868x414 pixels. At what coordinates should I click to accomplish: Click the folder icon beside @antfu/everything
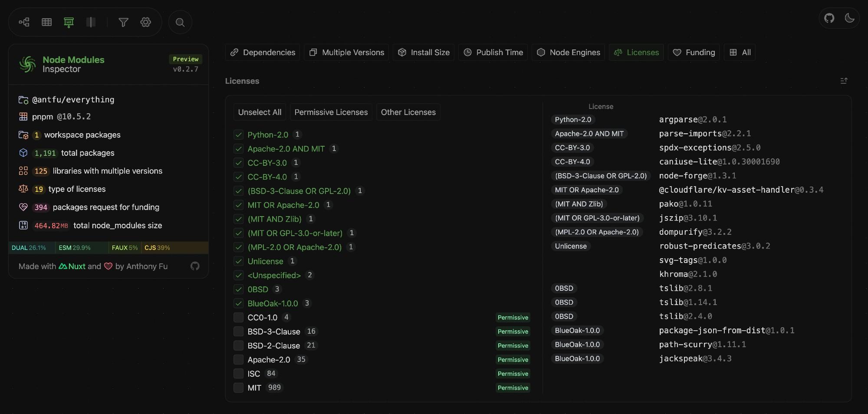23,100
